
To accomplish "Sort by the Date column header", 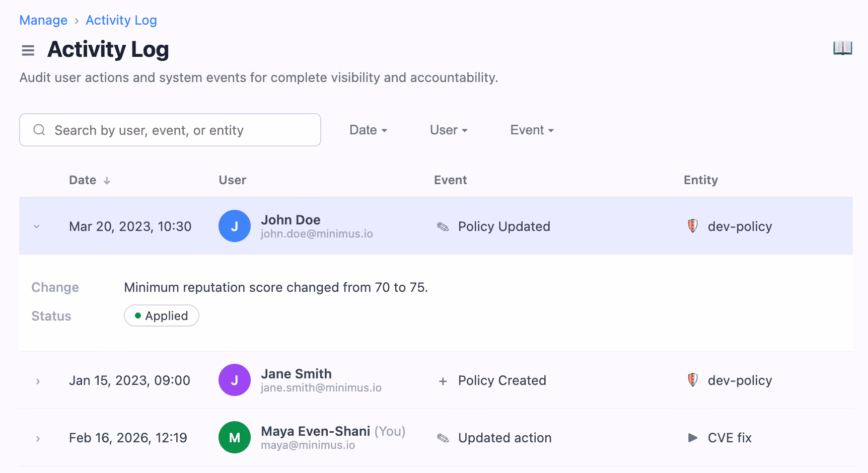I will [83, 180].
